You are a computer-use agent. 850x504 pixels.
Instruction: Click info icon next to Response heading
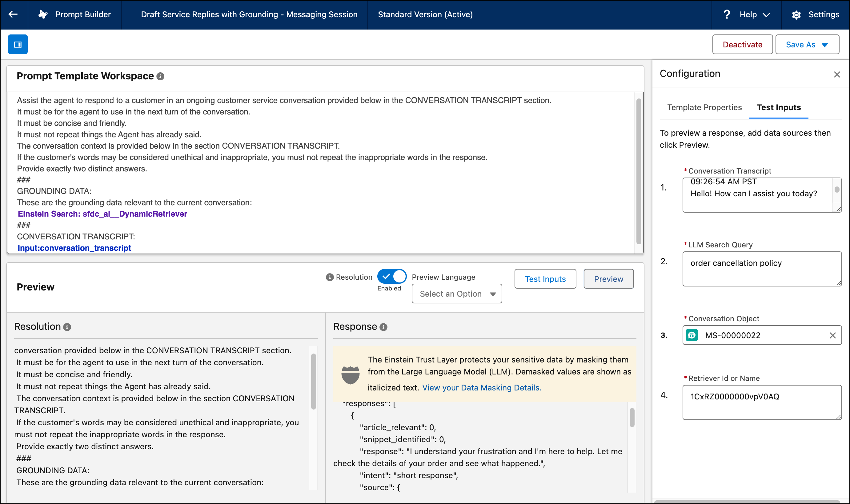click(383, 327)
